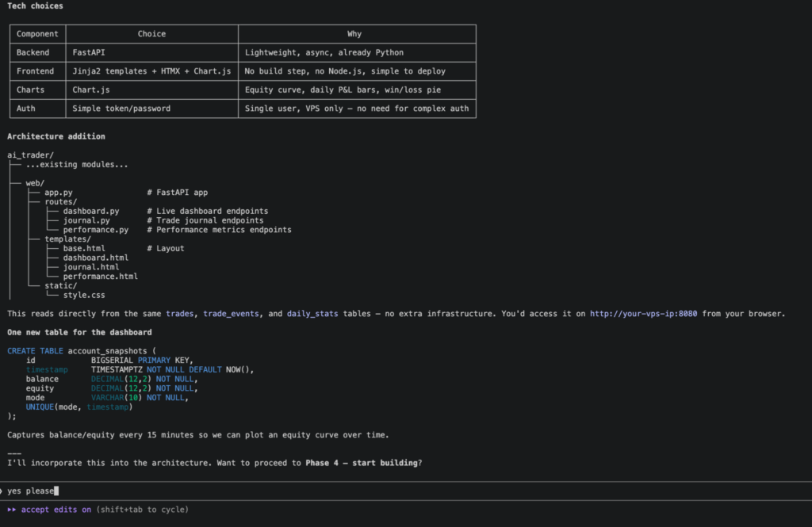Click the app.py file in the tree
Image resolution: width=812 pixels, height=527 pixels.
(58, 193)
